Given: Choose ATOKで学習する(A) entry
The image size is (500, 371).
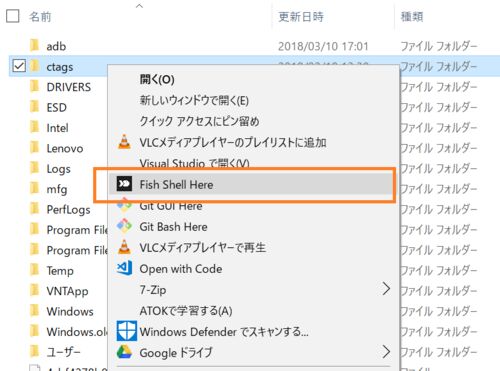Looking at the screenshot, I should click(186, 311).
